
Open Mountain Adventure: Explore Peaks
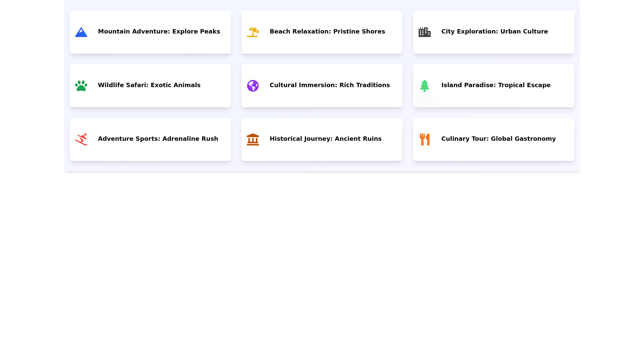pyautogui.click(x=159, y=32)
